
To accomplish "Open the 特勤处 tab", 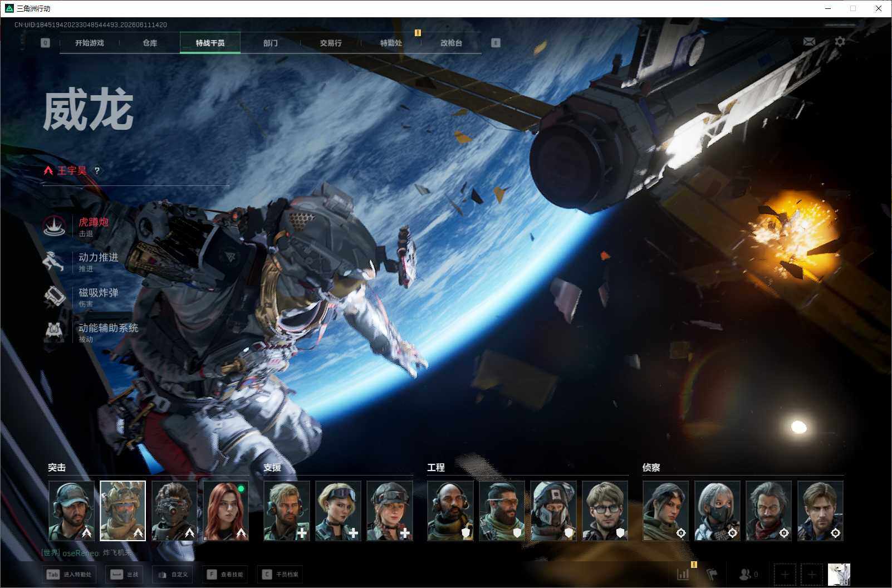I will [391, 43].
